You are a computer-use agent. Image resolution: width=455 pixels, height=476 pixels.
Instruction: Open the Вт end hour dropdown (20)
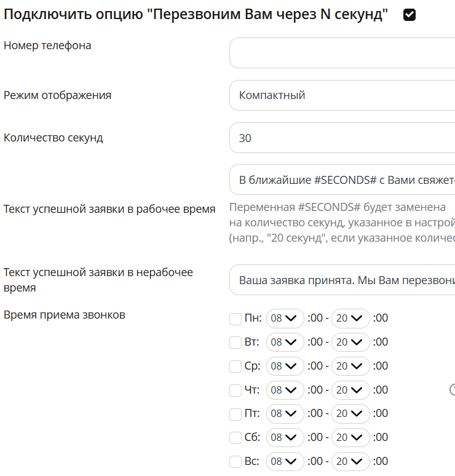(350, 342)
